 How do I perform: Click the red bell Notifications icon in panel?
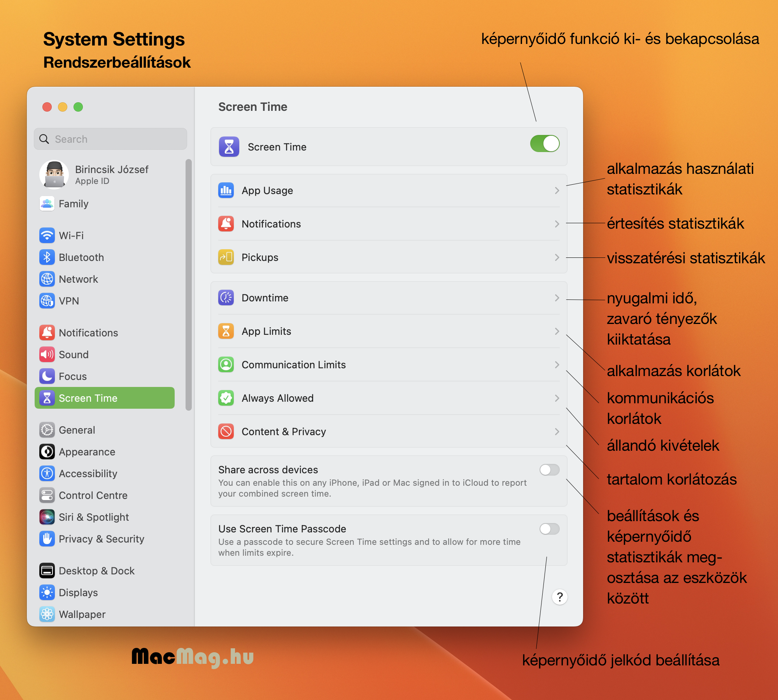click(x=226, y=224)
